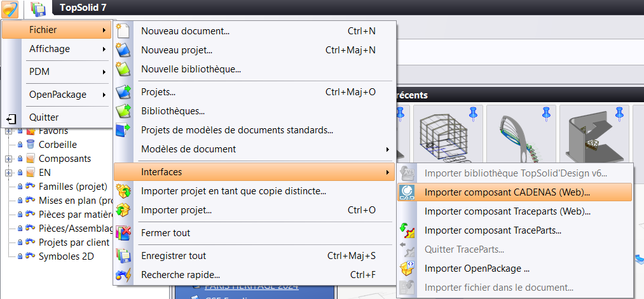This screenshot has height=299, width=644.
Task: Choose Importer composant Traceparts (Web)
Action: (515, 211)
